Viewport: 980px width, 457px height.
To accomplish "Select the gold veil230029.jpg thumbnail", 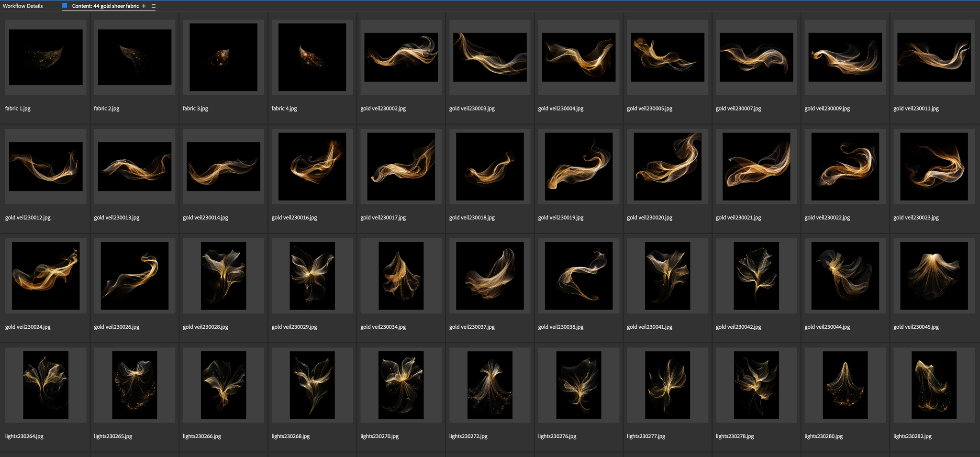I will coord(312,276).
